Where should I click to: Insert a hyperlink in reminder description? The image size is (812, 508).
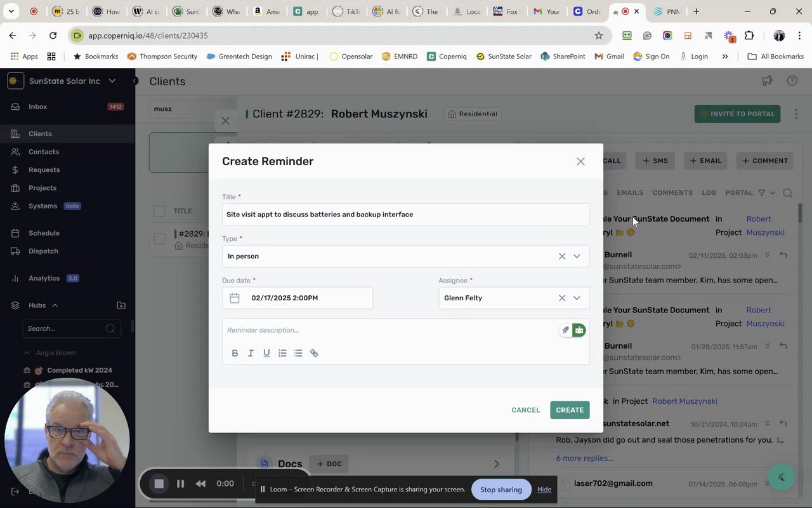[314, 353]
